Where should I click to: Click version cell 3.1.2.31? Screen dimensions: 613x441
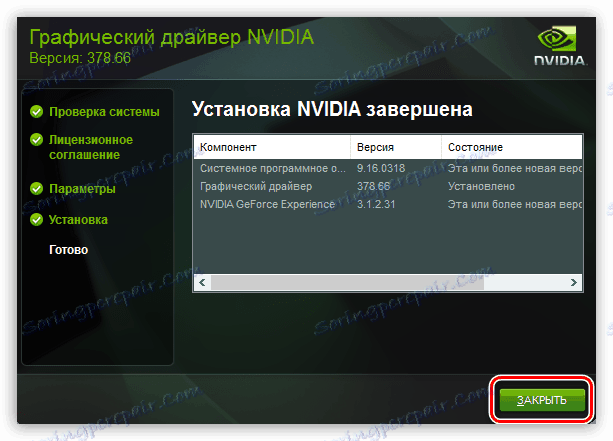pos(376,204)
